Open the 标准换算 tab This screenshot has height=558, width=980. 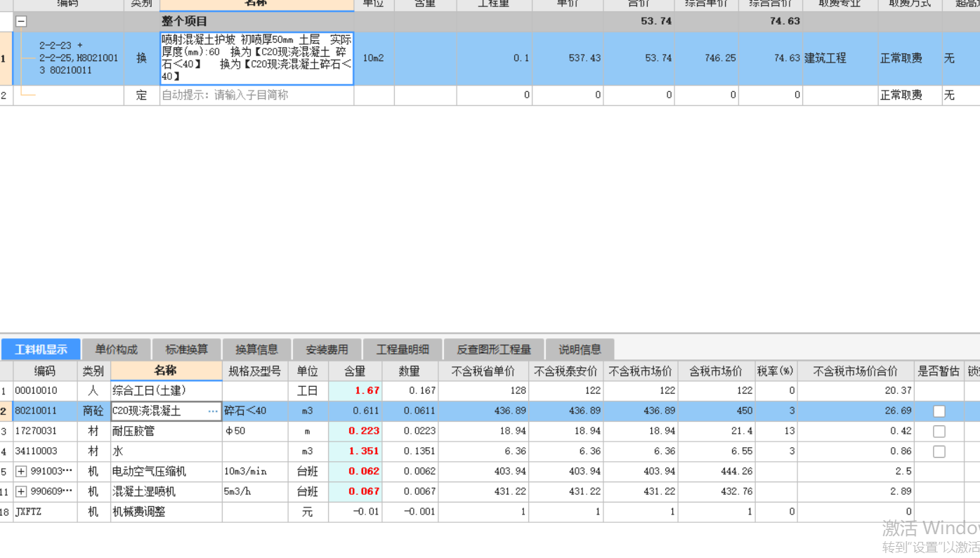(x=186, y=350)
